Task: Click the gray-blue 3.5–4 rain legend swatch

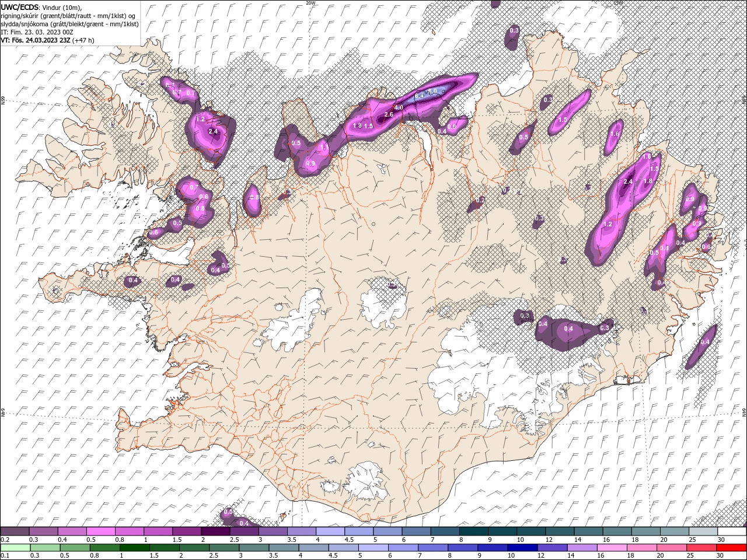Action: [x=283, y=548]
